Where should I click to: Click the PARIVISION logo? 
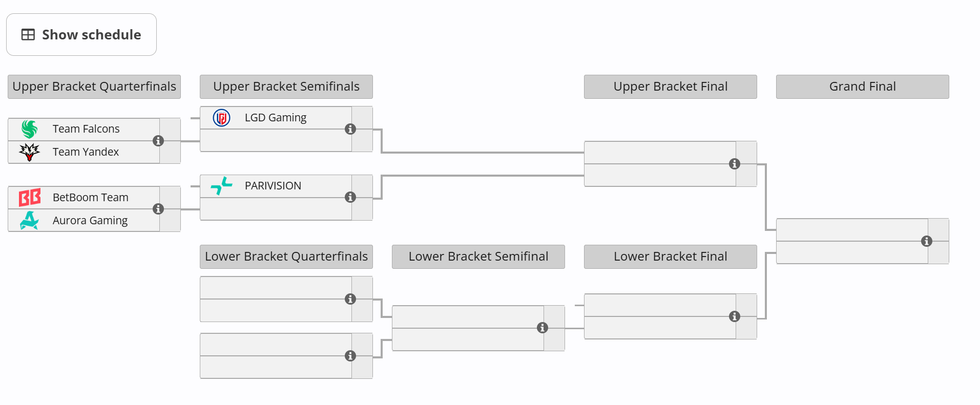(221, 186)
